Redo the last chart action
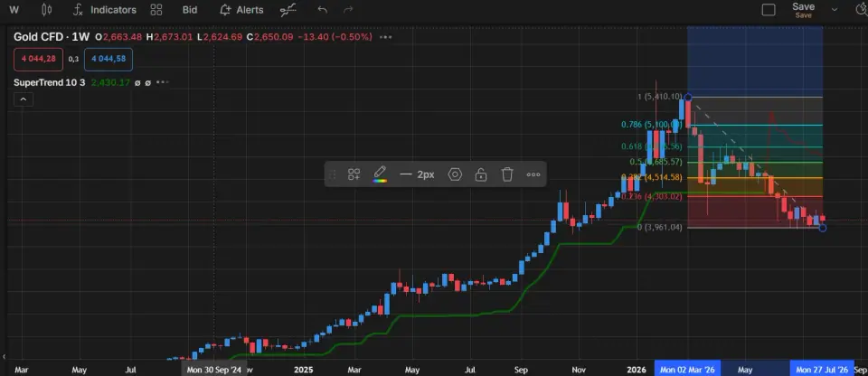868x376 pixels. (x=348, y=10)
